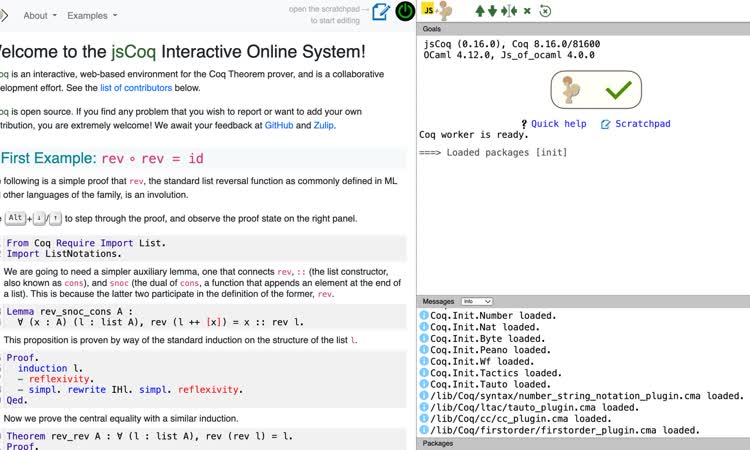Click the 'From Coq Require Import List.' code line
750x450 pixels.
86,243
